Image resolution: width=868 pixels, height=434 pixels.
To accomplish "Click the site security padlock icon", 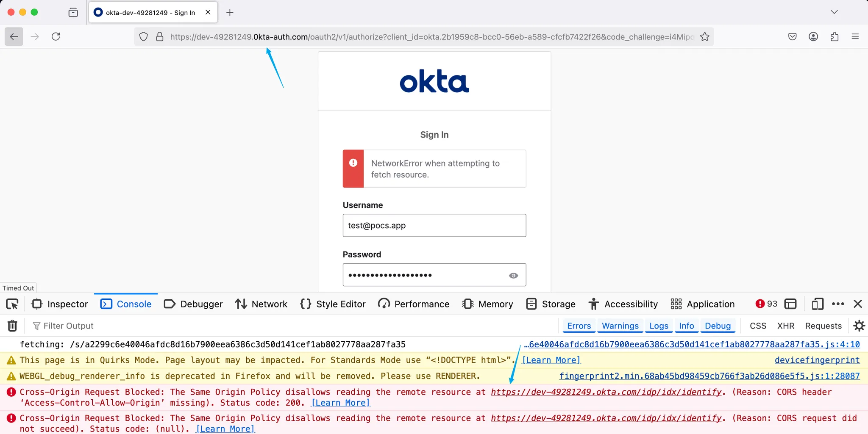I will point(159,37).
